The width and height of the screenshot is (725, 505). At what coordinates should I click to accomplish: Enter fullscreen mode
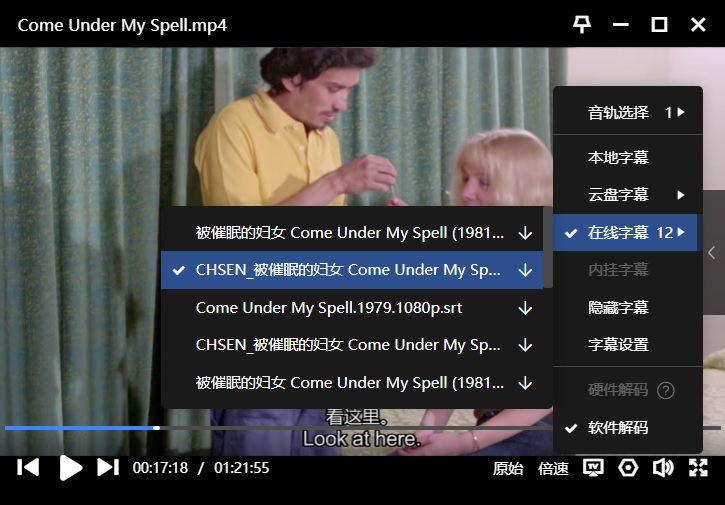click(698, 468)
